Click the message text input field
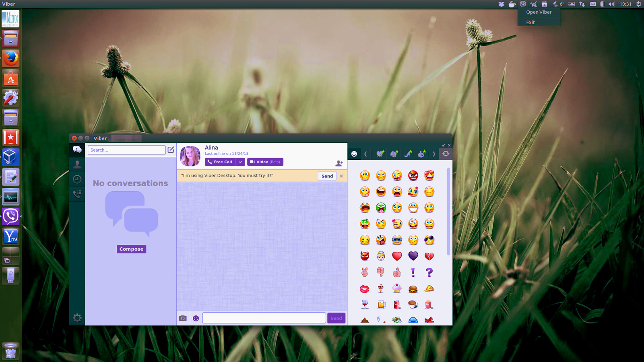Screen dimensions: 644x362 click(x=264, y=318)
